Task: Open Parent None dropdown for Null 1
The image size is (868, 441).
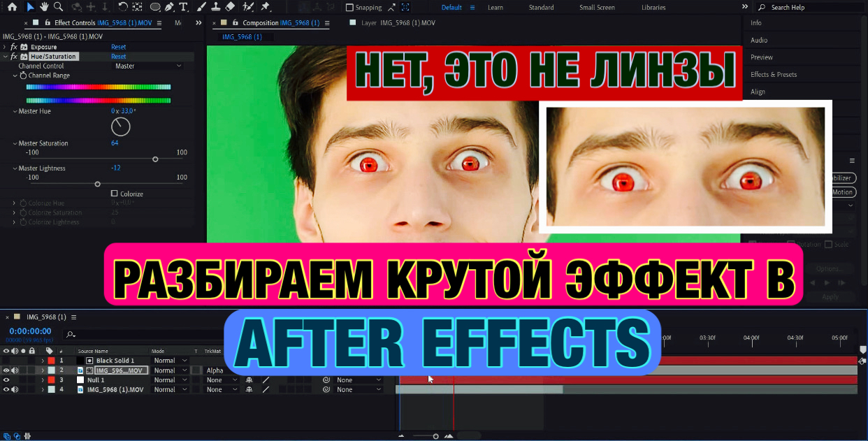Action: 359,380
